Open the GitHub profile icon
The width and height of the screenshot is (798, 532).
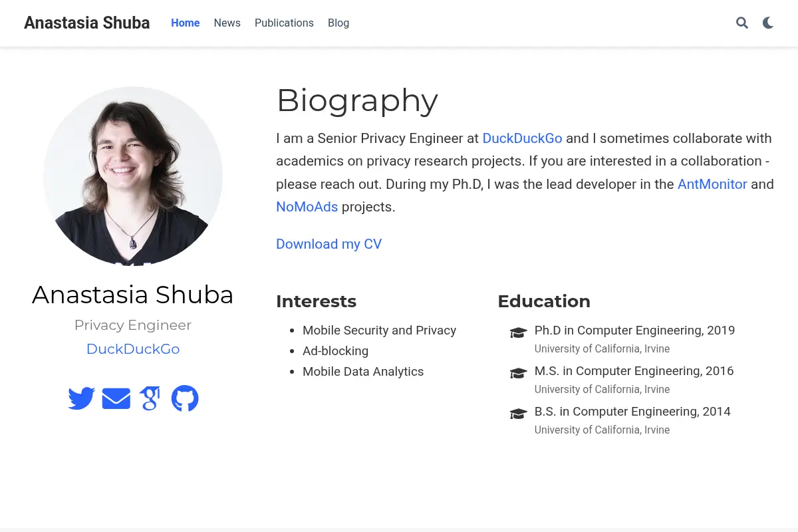[185, 398]
